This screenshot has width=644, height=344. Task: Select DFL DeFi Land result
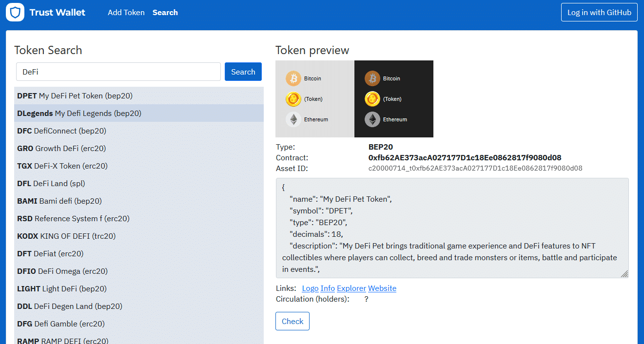(139, 184)
